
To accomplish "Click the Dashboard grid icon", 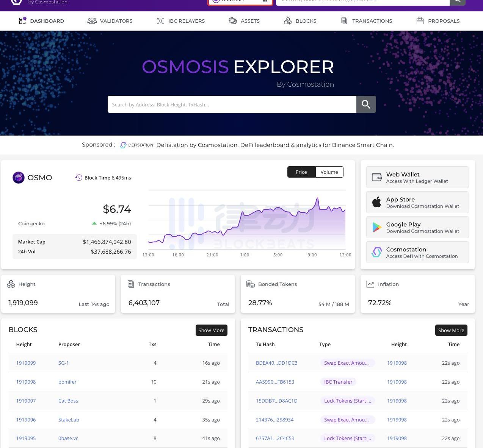I will (x=22, y=21).
